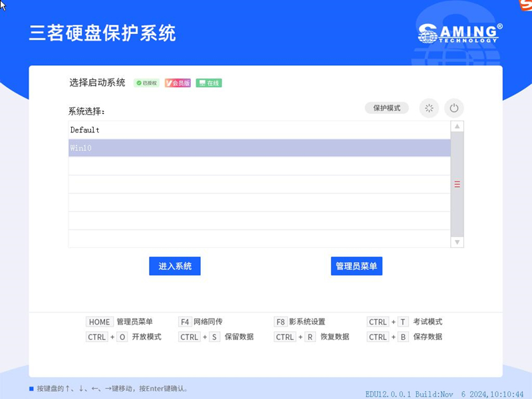
Task: Click the power shutdown icon
Action: (x=454, y=108)
